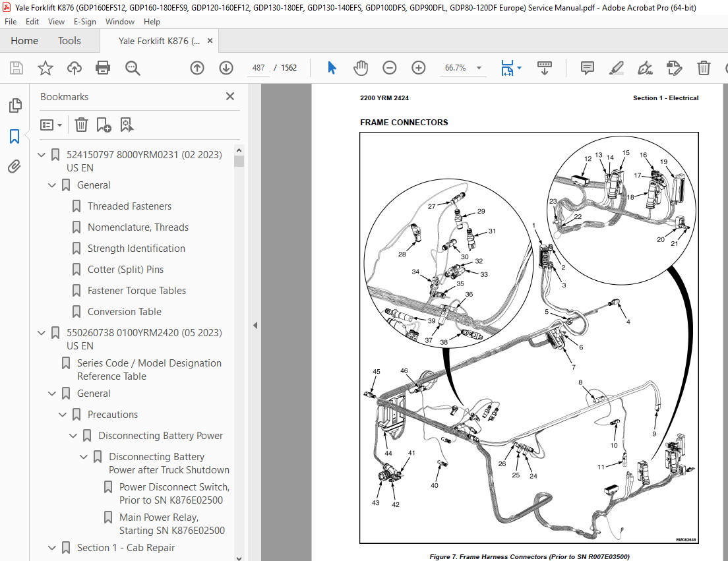Select the highlight text pen icon
This screenshot has width=728, height=561.
(x=617, y=68)
